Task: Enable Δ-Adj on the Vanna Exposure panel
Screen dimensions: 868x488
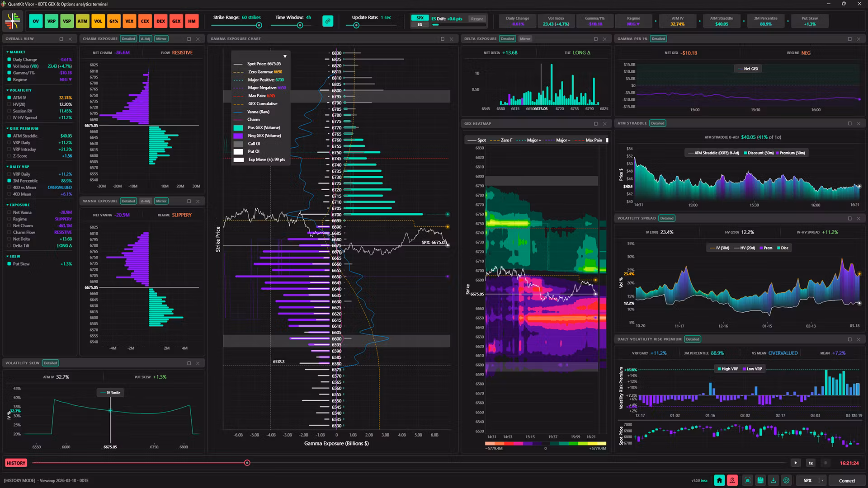Action: [145, 201]
